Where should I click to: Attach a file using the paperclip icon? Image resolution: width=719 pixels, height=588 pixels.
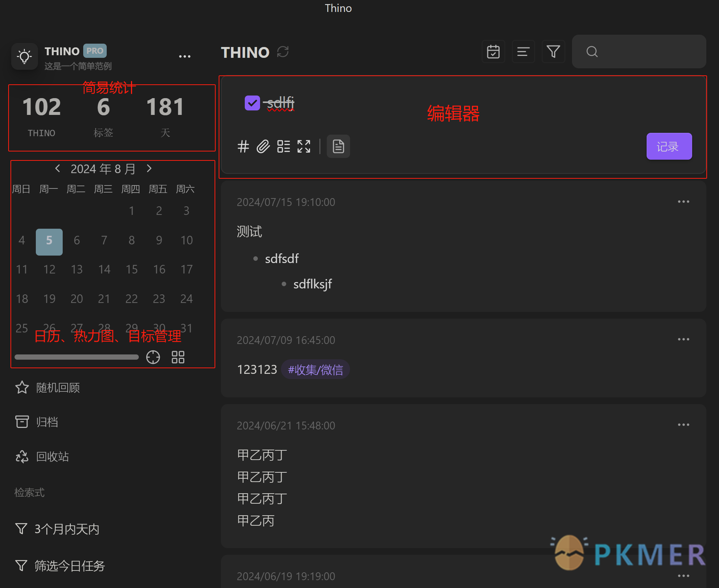263,146
